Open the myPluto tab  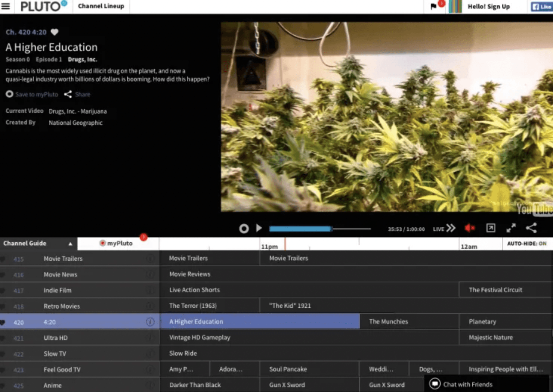point(118,243)
